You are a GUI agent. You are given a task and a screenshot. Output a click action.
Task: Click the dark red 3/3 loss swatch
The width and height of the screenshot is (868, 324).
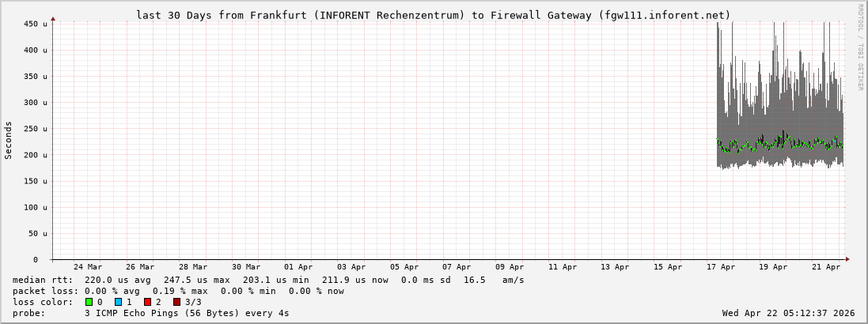coord(177,302)
